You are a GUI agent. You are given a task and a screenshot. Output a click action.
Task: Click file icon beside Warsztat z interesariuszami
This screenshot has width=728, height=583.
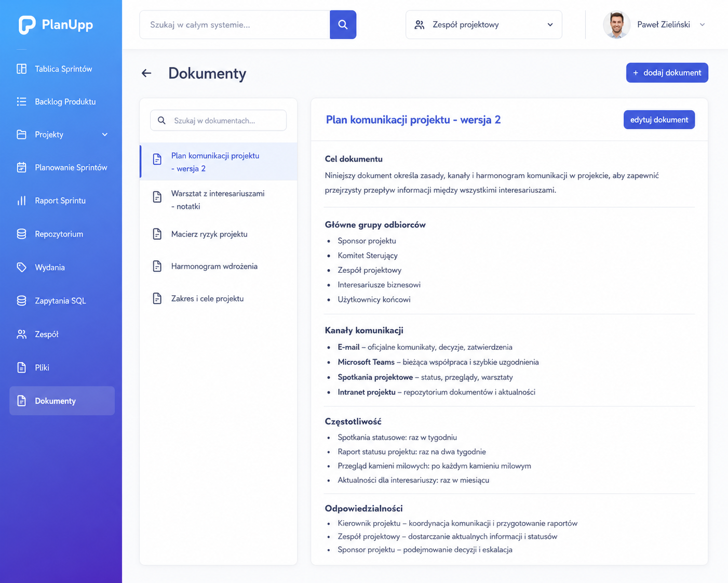point(157,197)
